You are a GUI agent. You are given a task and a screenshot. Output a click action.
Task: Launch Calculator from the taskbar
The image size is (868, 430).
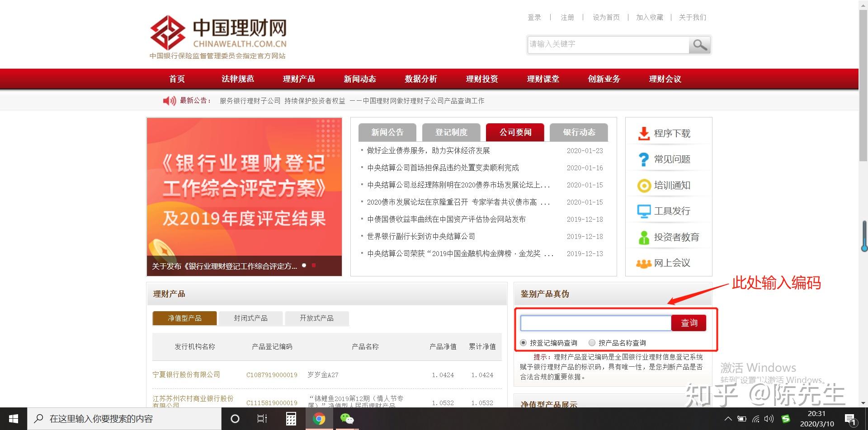(x=291, y=419)
